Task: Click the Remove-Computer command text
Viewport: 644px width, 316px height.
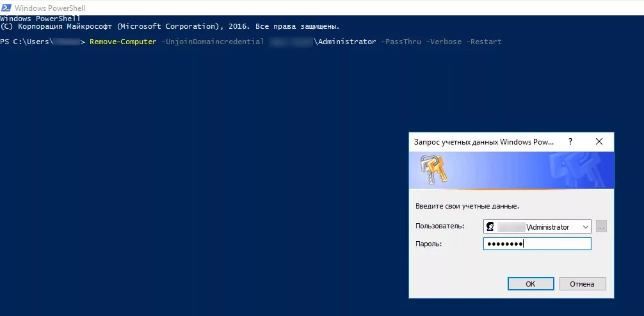Action: pyautogui.click(x=123, y=42)
